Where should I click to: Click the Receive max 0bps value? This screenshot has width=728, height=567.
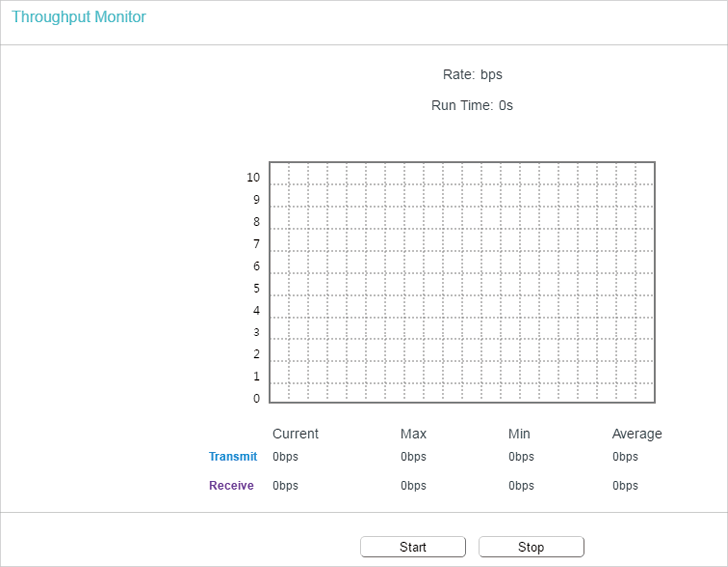tap(413, 485)
